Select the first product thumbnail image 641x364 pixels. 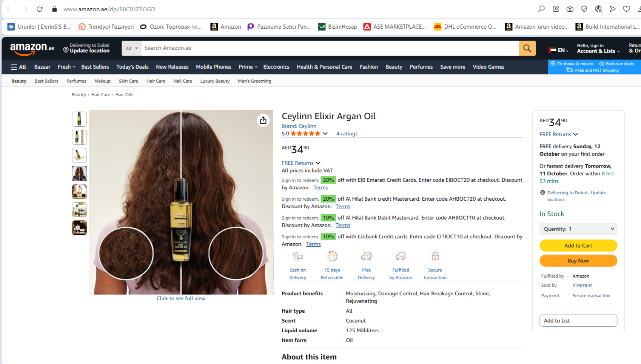[79, 119]
